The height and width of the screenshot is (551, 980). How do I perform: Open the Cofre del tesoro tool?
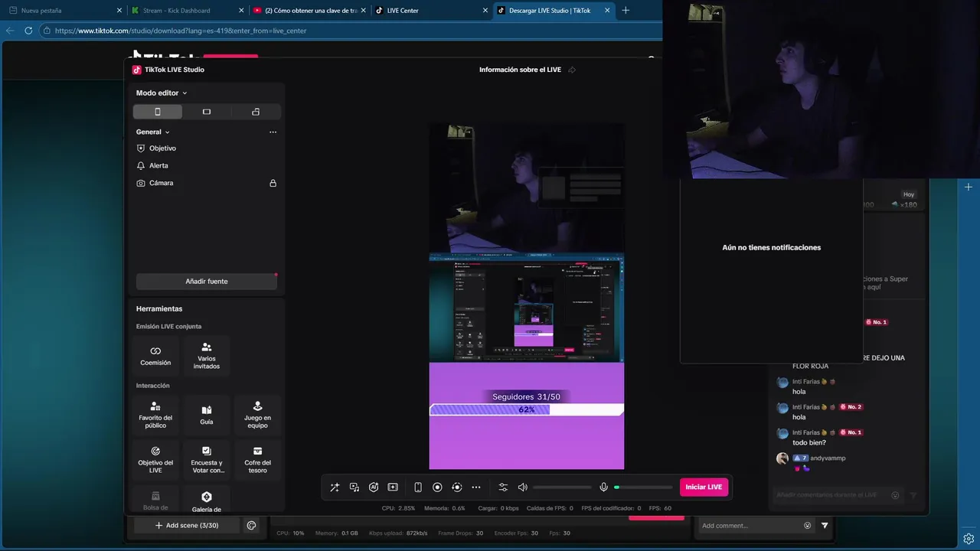coord(257,460)
